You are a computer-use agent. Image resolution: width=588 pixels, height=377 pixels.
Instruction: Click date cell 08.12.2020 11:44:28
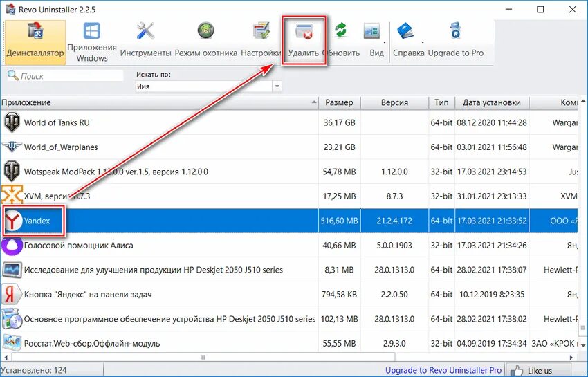492,122
